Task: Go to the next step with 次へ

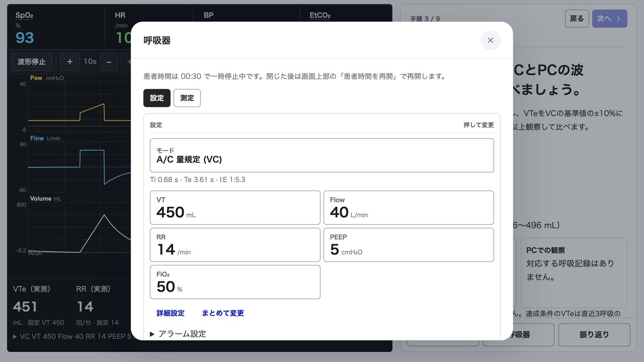Action: coord(609,19)
